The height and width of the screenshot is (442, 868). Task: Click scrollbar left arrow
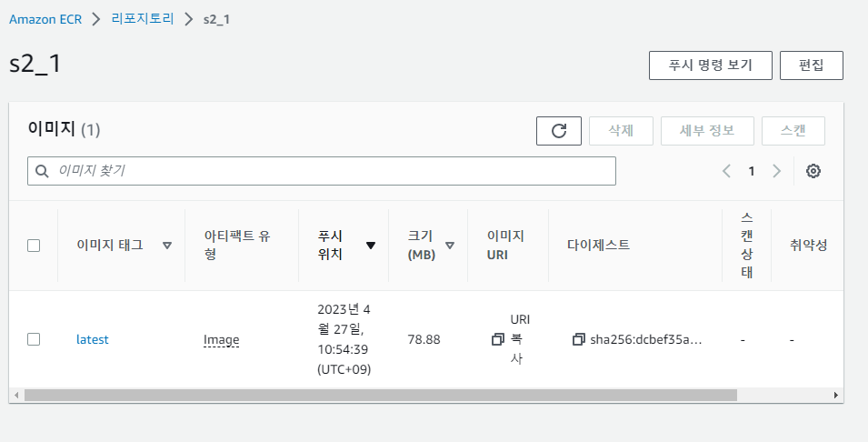click(x=16, y=396)
